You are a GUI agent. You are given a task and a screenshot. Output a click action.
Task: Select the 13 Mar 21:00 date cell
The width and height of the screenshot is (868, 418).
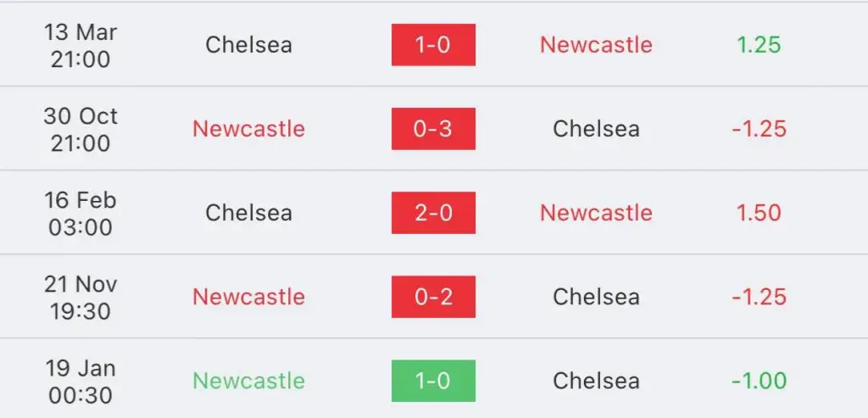(x=81, y=46)
